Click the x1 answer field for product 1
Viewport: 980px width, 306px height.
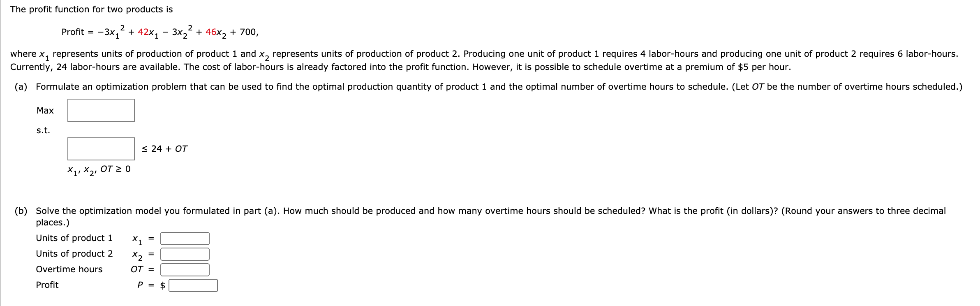point(184,239)
